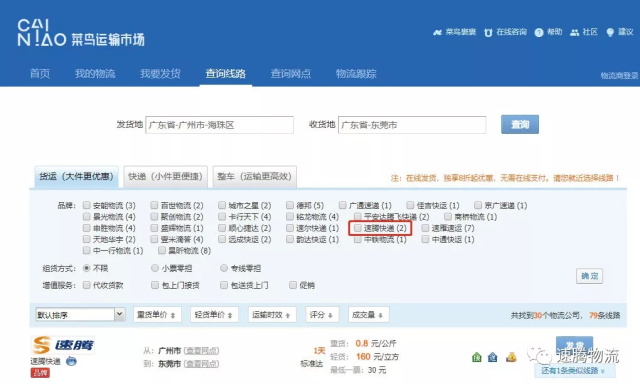Click blue chat icon beside 速腾快递 name
The width and height of the screenshot is (640, 384).
[x=71, y=361]
